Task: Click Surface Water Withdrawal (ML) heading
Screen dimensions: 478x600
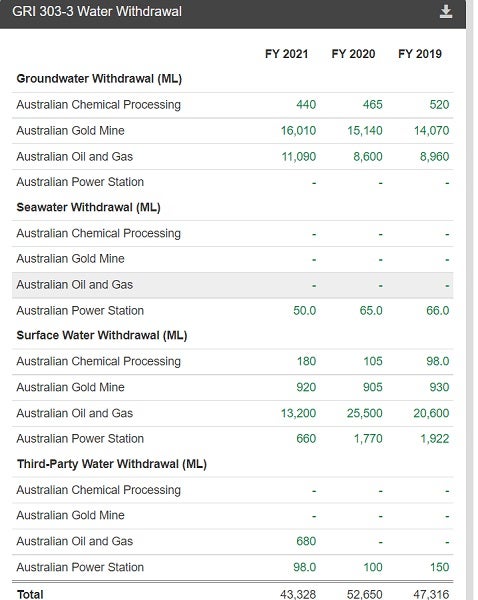Action: coord(102,336)
